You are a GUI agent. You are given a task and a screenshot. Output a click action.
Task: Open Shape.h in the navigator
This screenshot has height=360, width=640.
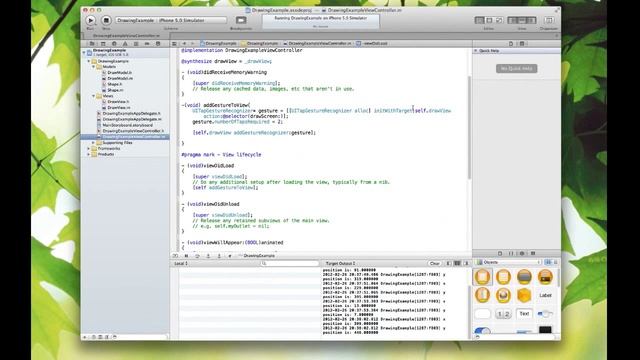coord(114,84)
